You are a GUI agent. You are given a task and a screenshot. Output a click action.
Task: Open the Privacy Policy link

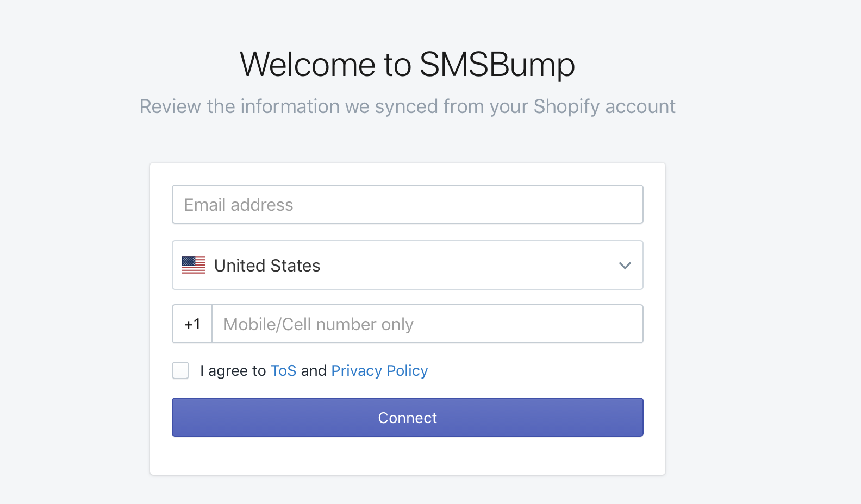379,371
